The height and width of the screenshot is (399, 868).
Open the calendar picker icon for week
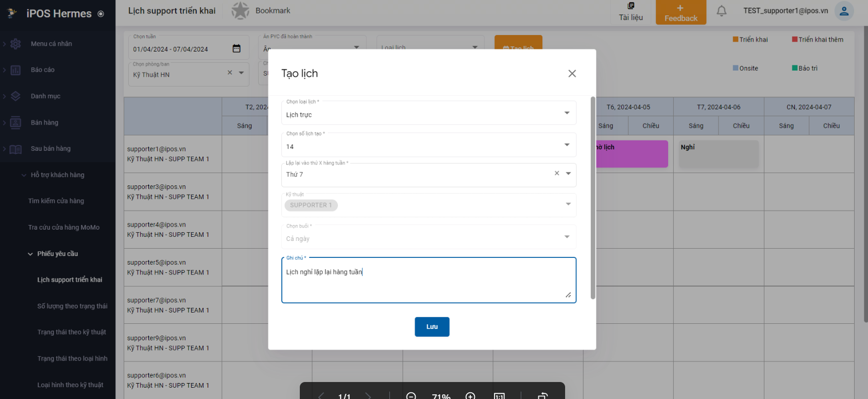[236, 48]
